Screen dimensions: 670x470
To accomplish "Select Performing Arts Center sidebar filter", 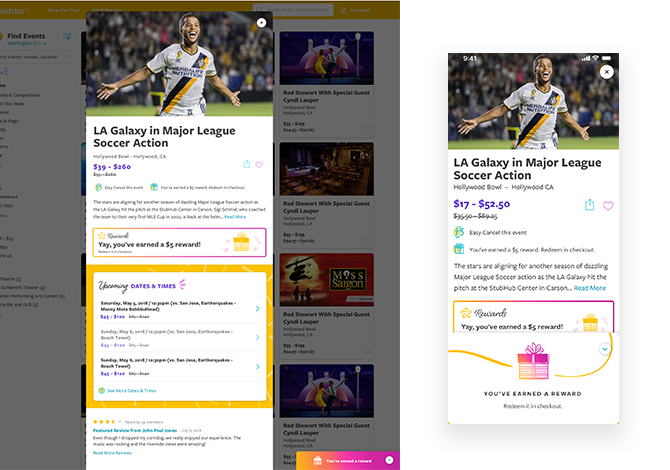I will pyautogui.click(x=32, y=296).
